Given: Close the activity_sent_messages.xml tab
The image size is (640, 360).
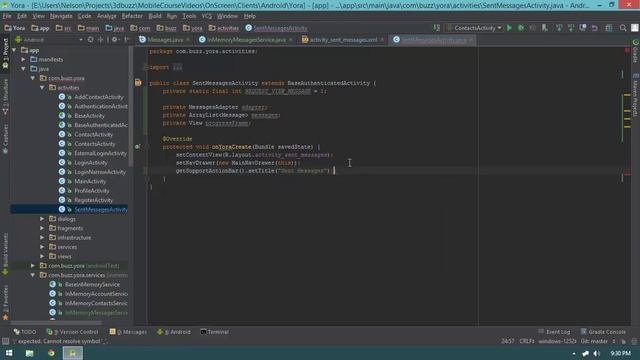Looking at the screenshot, I should (x=382, y=40).
